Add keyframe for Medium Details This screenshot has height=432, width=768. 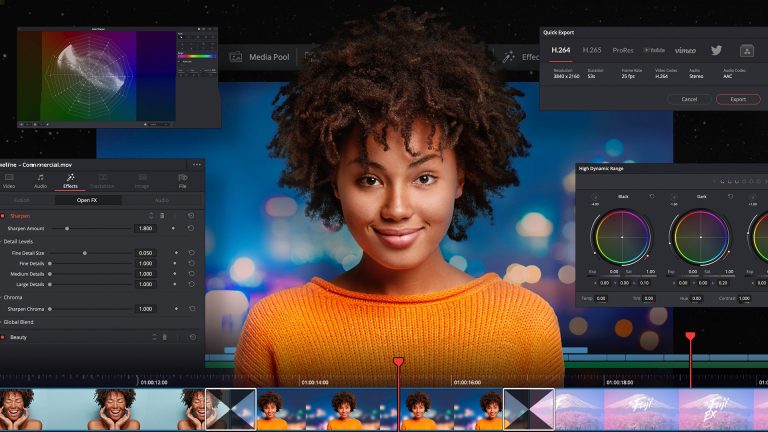[175, 274]
